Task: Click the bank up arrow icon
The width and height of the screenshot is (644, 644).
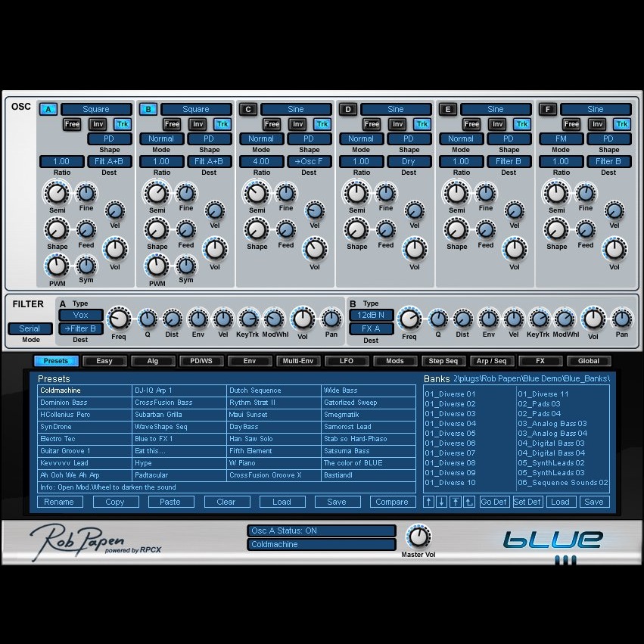Action: tap(429, 502)
